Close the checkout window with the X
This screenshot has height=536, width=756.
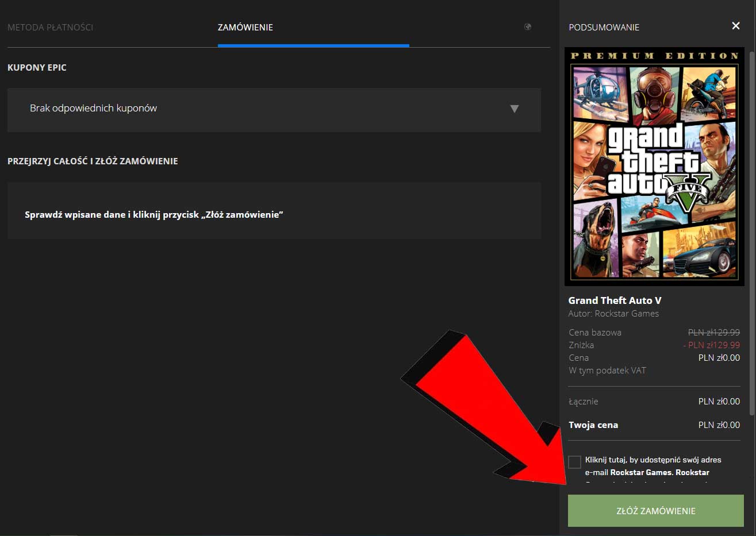(735, 26)
